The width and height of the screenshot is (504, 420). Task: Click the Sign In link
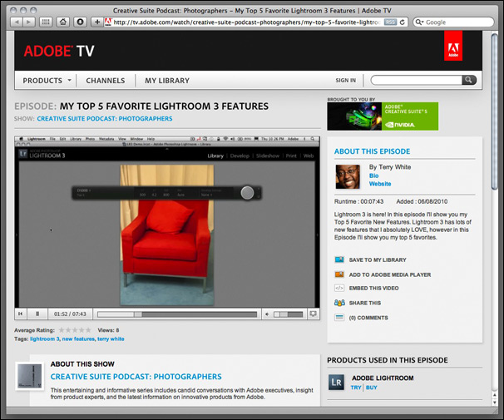pyautogui.click(x=345, y=81)
